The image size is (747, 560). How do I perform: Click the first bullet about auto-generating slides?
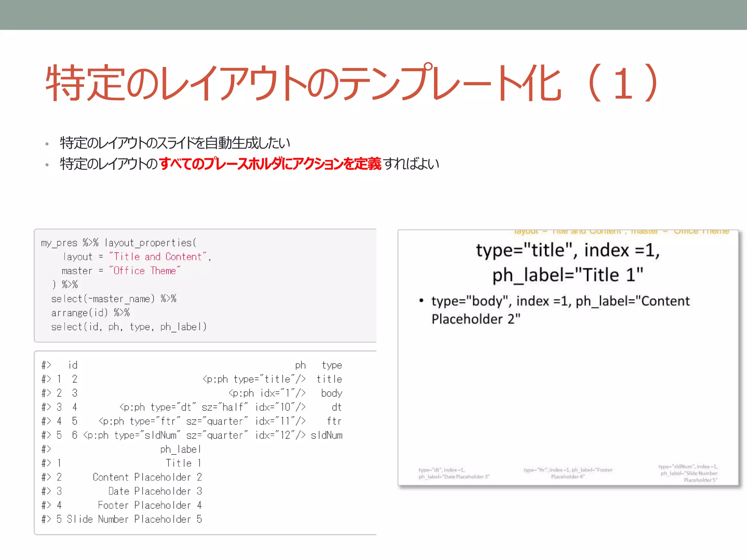pyautogui.click(x=175, y=143)
